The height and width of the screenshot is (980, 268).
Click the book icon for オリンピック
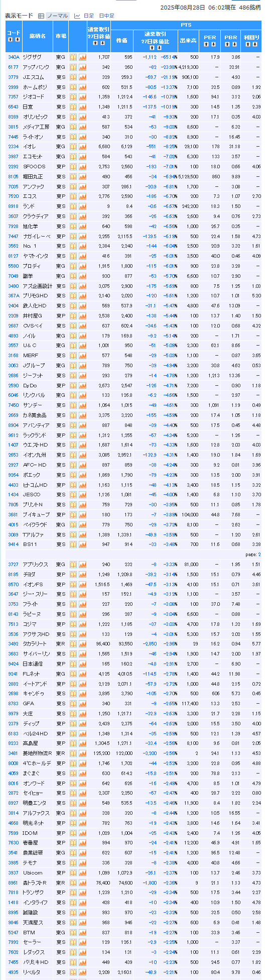(73, 117)
